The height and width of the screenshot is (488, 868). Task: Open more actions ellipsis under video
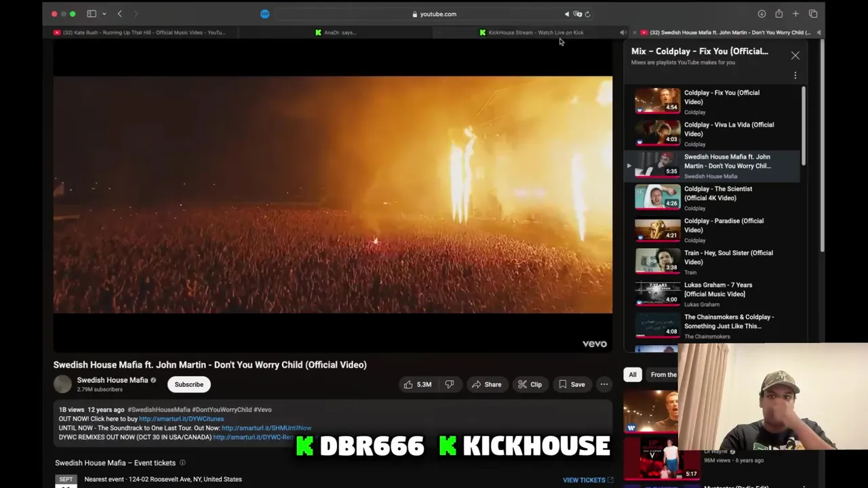[x=604, y=384]
